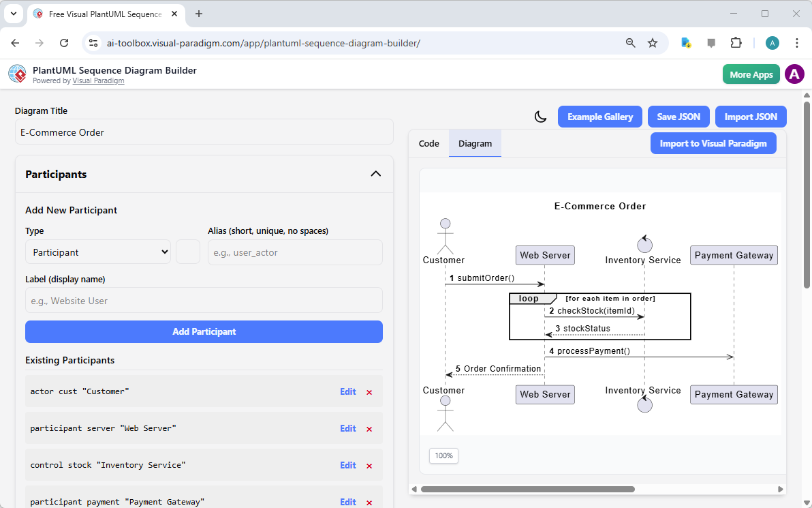Click the Diagram Title input field
Screen dimensions: 812x508
point(204,132)
